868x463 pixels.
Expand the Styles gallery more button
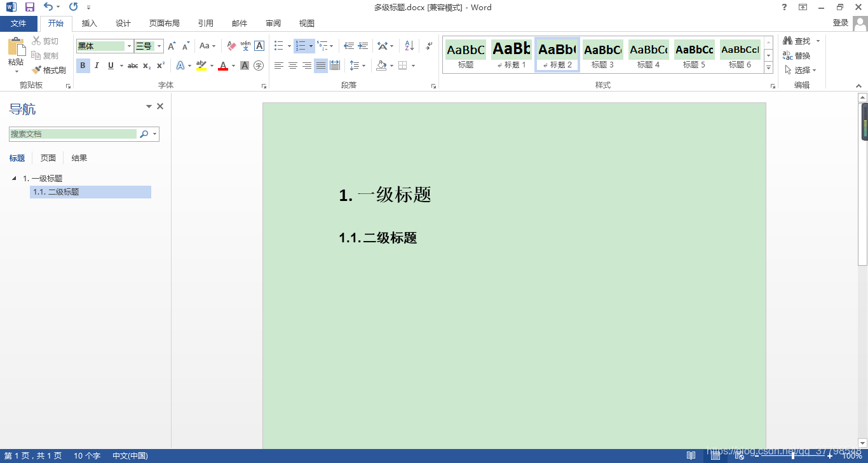pos(768,68)
